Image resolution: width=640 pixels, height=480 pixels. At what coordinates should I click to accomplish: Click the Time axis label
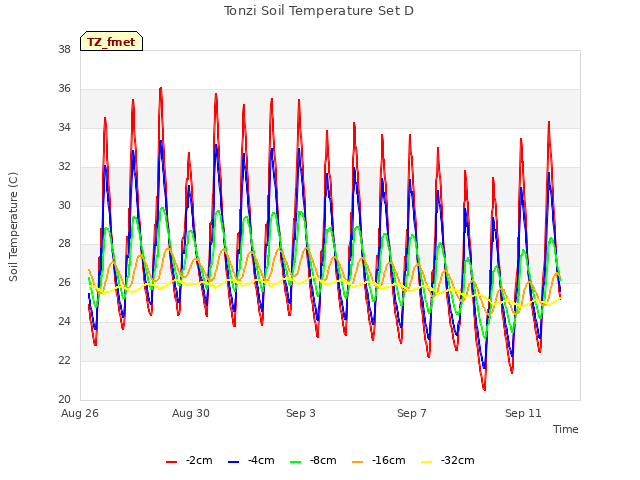point(566,429)
